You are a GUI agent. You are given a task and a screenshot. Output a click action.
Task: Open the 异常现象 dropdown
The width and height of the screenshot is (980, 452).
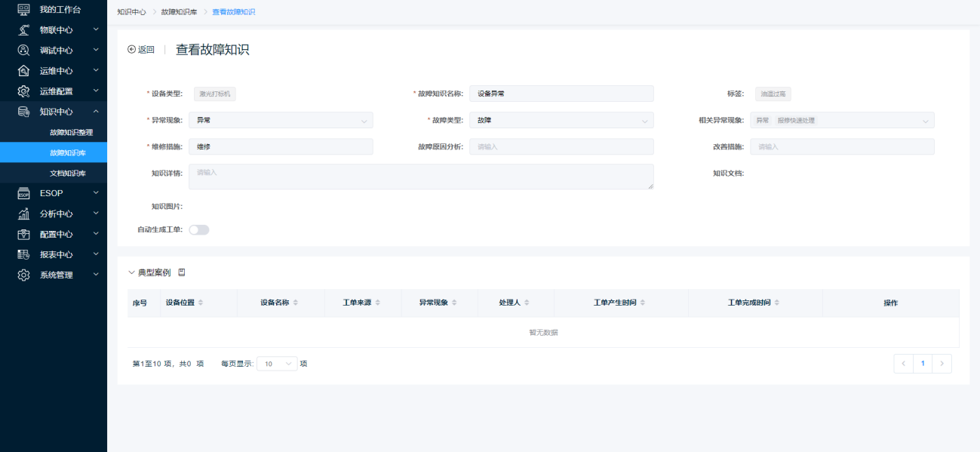(x=280, y=120)
